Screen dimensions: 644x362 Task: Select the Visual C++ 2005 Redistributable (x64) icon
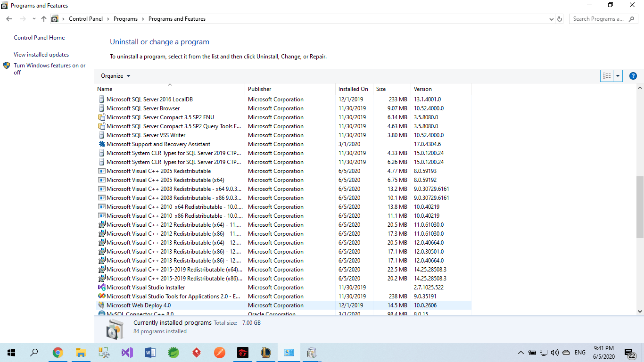(x=101, y=180)
